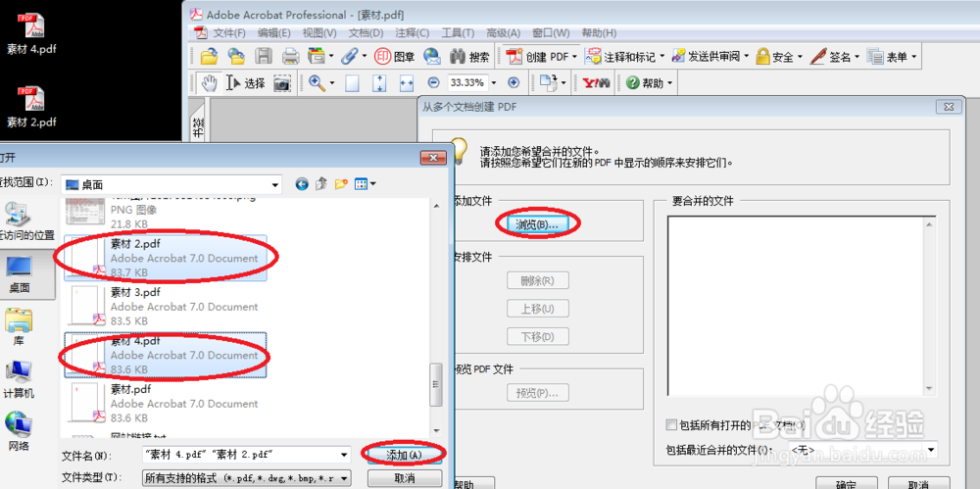The height and width of the screenshot is (489, 980).
Task: Select 素材 4.pdf icon on the desktop
Action: coord(31,34)
